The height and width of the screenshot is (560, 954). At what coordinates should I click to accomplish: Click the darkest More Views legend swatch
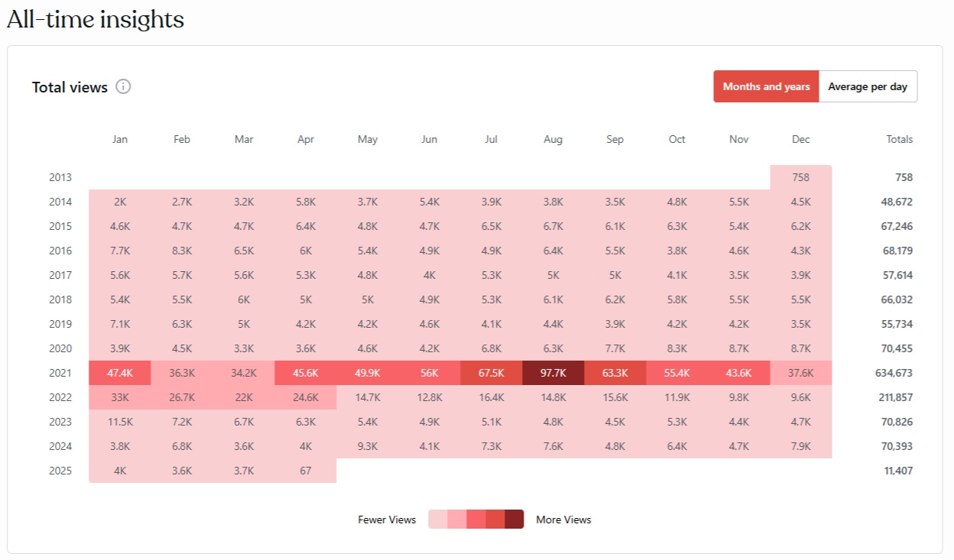[514, 520]
